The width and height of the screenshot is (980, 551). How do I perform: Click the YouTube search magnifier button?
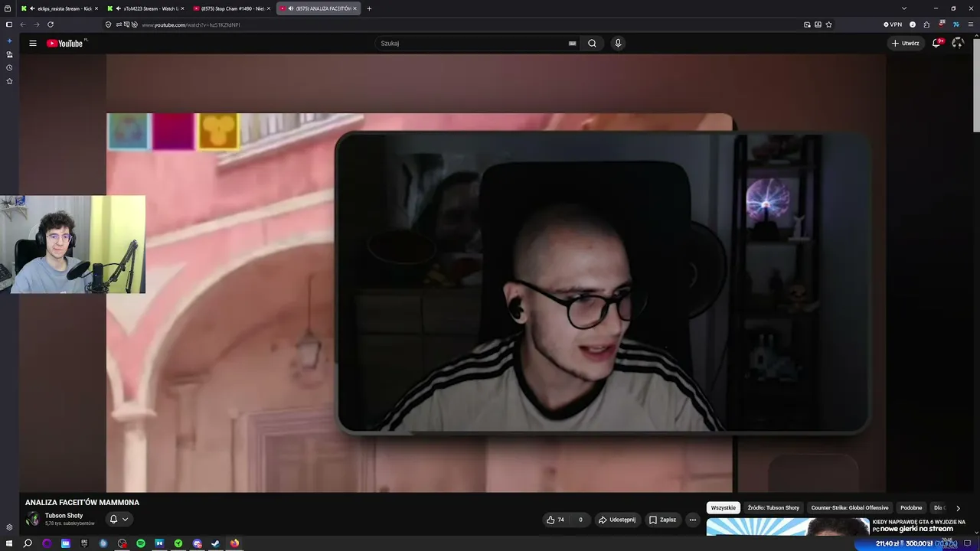(x=592, y=44)
